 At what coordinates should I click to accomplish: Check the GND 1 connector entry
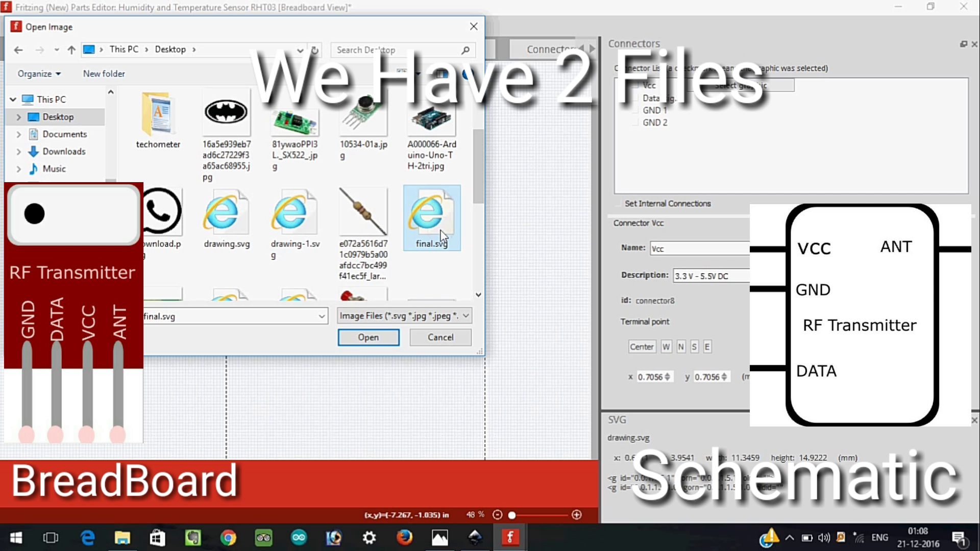tap(634, 110)
